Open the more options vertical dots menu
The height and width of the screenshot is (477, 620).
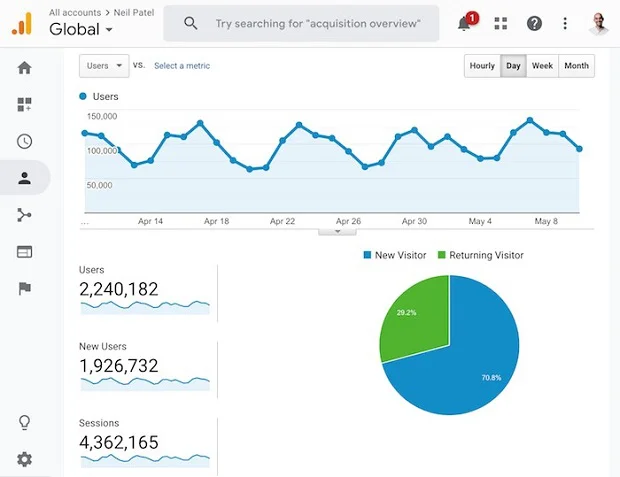pos(565,23)
